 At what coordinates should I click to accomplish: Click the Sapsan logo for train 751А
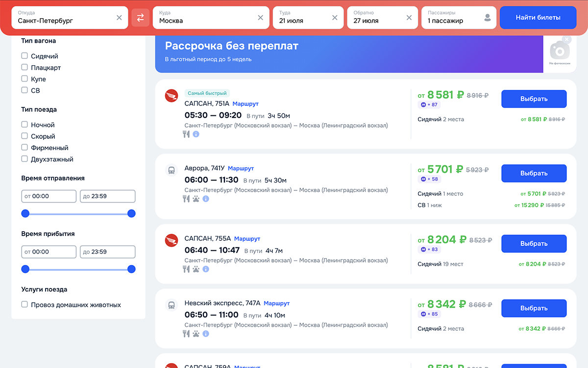[x=171, y=96]
